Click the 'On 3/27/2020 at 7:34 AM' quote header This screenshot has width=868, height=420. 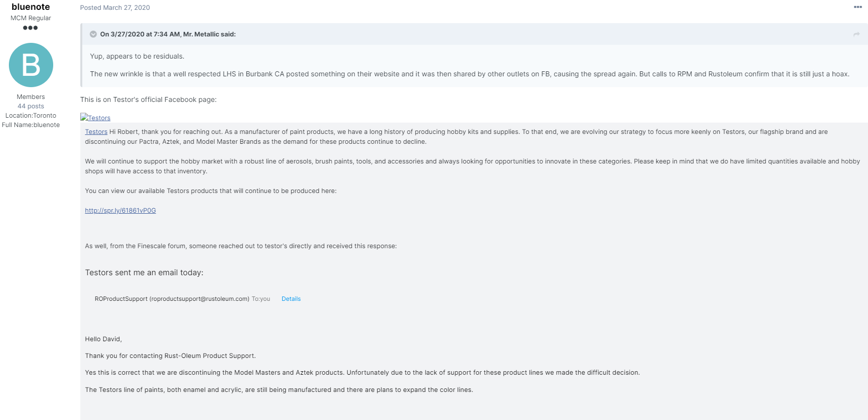click(168, 34)
